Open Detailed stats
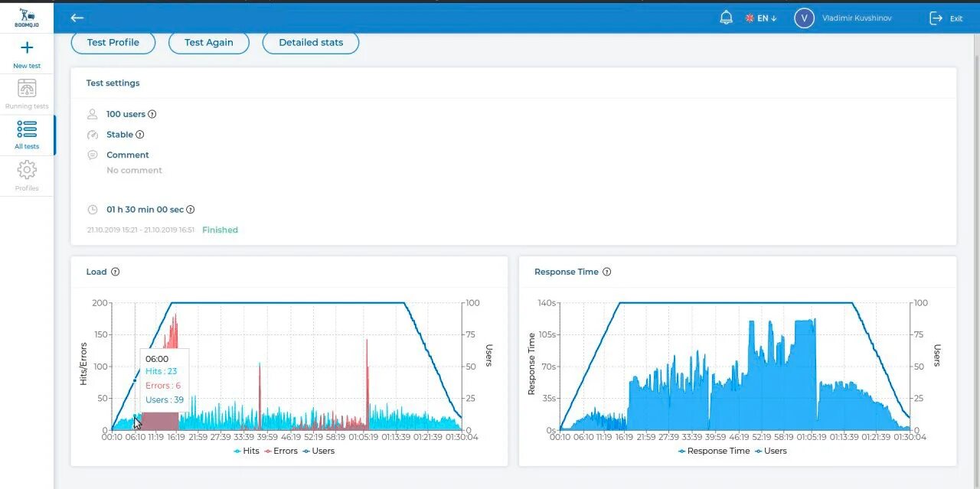 point(311,42)
